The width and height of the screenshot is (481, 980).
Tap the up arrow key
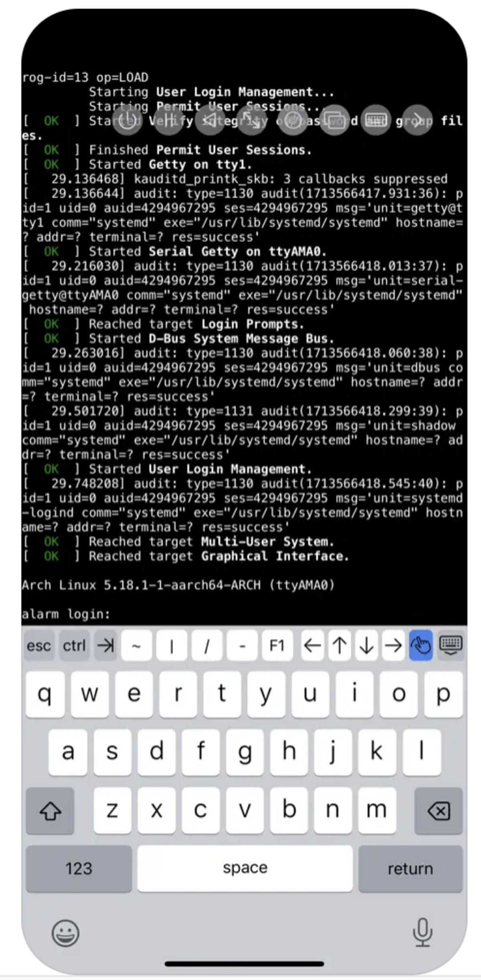tap(340, 646)
